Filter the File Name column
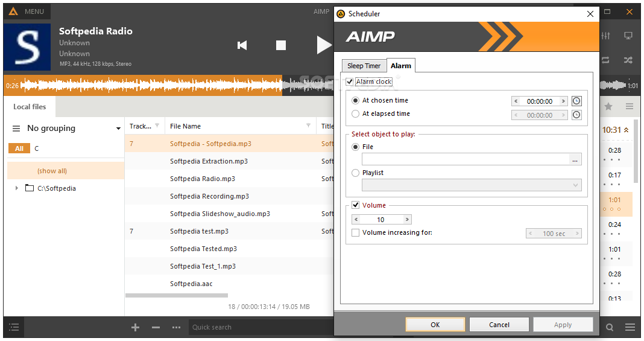644x341 pixels. pos(309,126)
